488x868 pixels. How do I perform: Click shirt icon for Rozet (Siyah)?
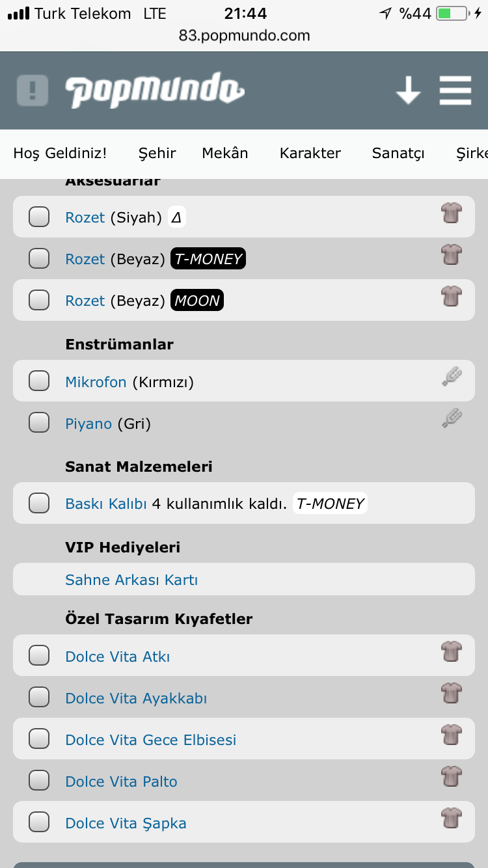451,213
